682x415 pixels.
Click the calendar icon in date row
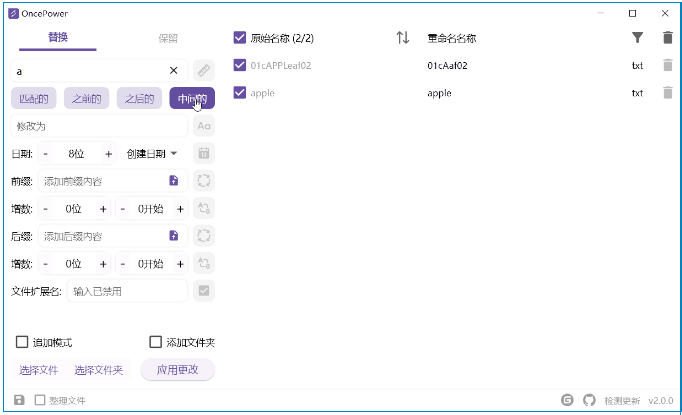204,154
